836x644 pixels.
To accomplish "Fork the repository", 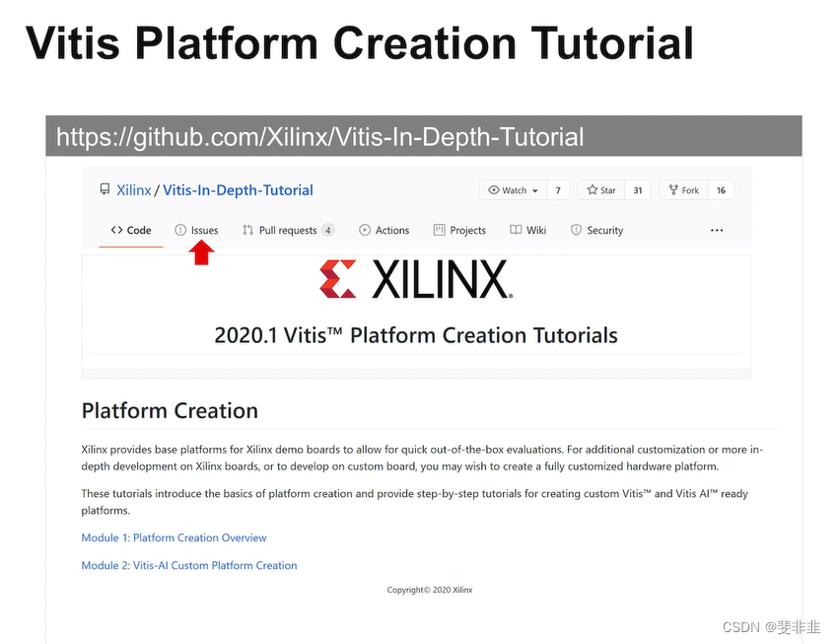I will (683, 189).
